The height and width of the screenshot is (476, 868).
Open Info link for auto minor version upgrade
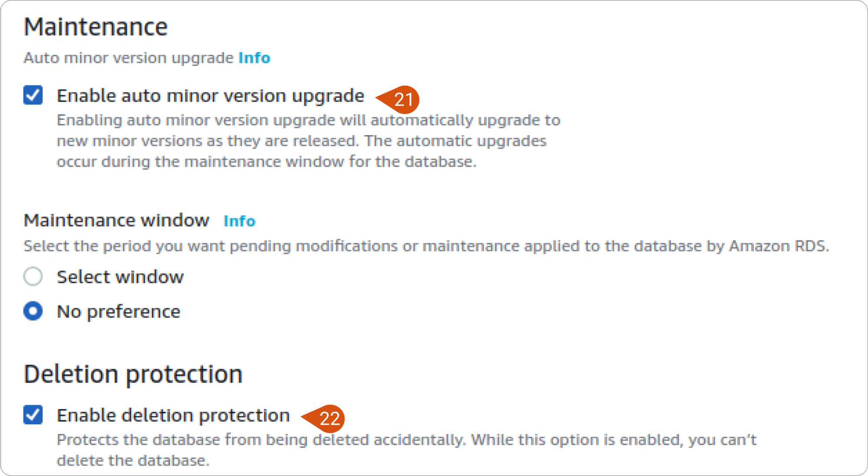(x=254, y=58)
